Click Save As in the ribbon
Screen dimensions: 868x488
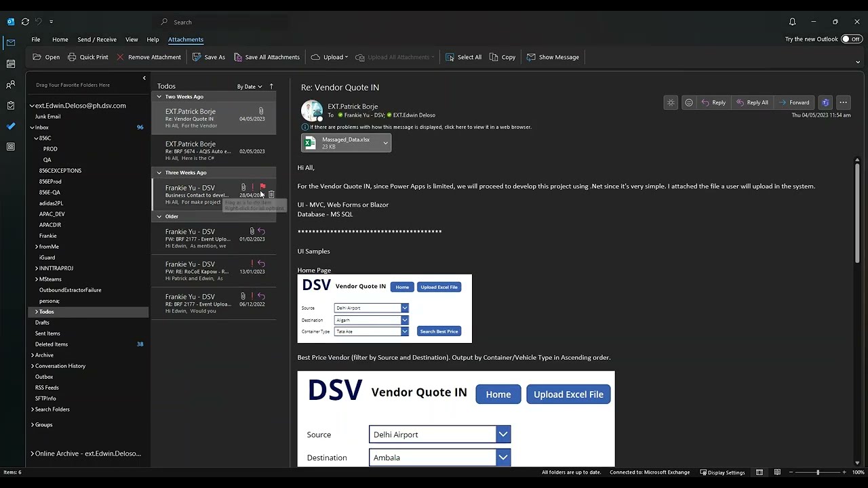pos(209,57)
